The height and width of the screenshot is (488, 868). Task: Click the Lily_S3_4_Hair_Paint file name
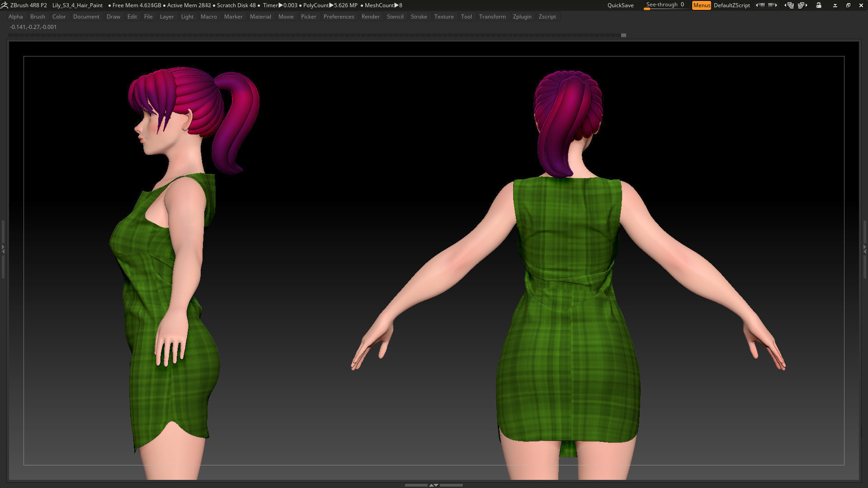77,5
